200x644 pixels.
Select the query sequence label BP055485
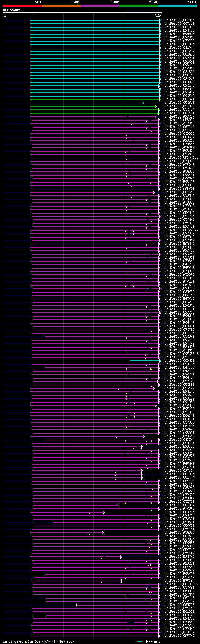pos(12,10)
